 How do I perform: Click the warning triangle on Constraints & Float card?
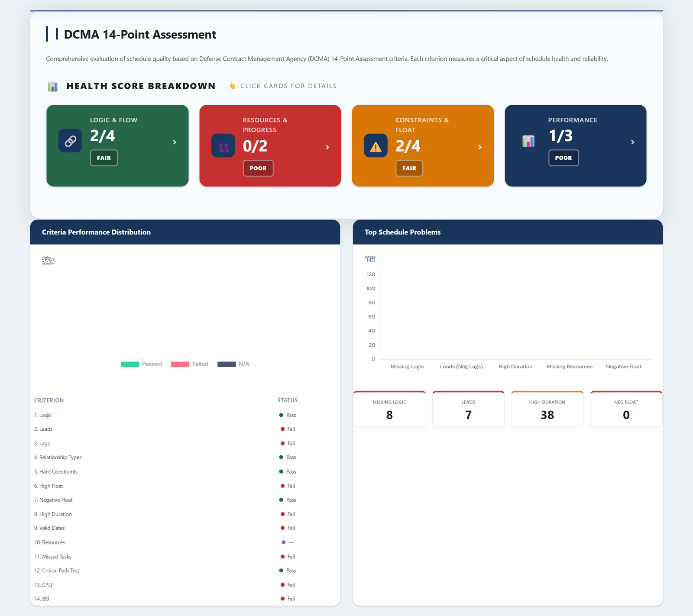click(x=375, y=146)
